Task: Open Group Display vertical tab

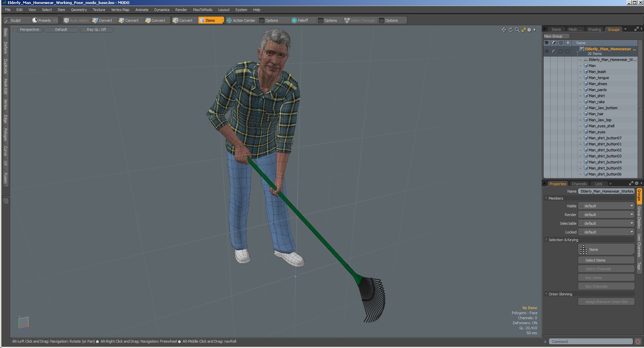Action: [x=639, y=218]
